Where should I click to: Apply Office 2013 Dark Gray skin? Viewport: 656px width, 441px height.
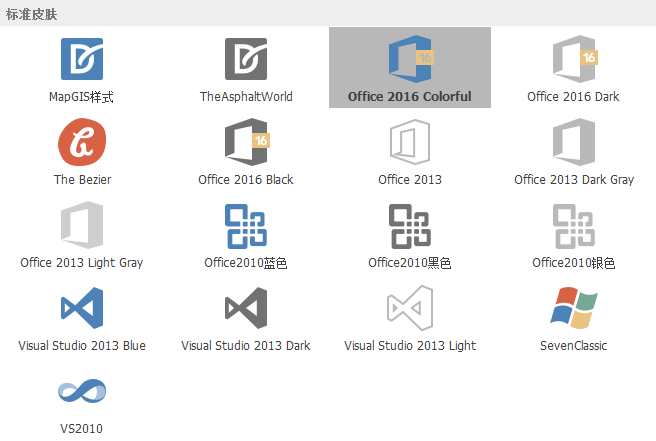click(573, 142)
